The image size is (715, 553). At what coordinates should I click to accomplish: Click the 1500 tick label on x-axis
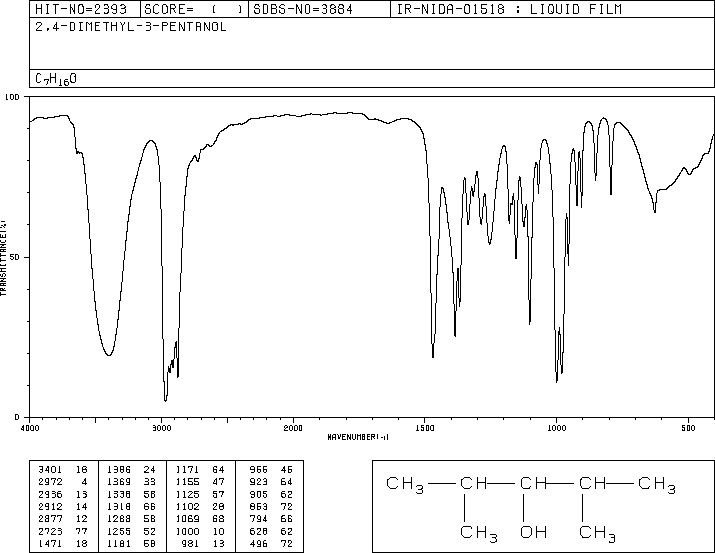pyautogui.click(x=425, y=428)
